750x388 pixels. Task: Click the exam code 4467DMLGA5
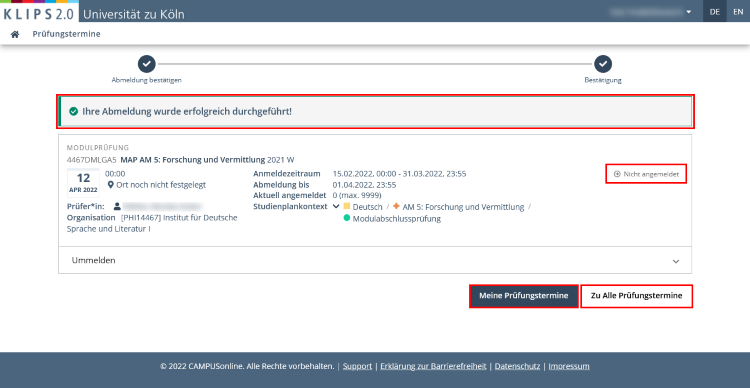pos(92,159)
